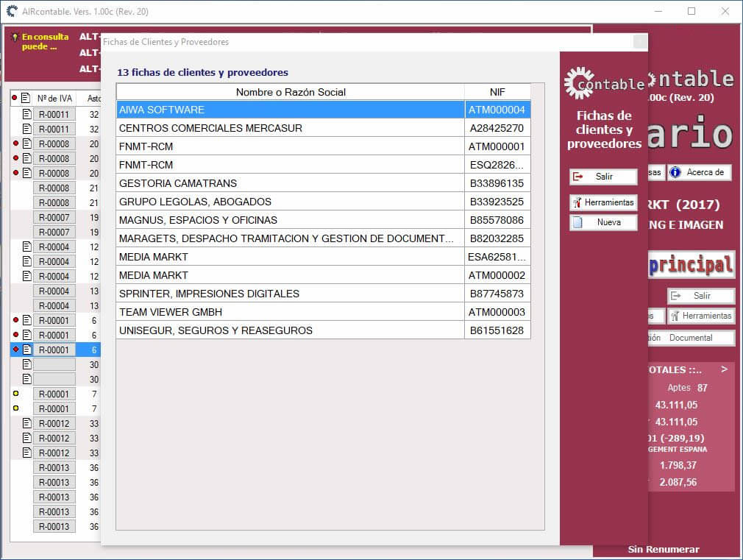The height and width of the screenshot is (560, 743).
Task: Click the NIF column header
Action: click(497, 92)
